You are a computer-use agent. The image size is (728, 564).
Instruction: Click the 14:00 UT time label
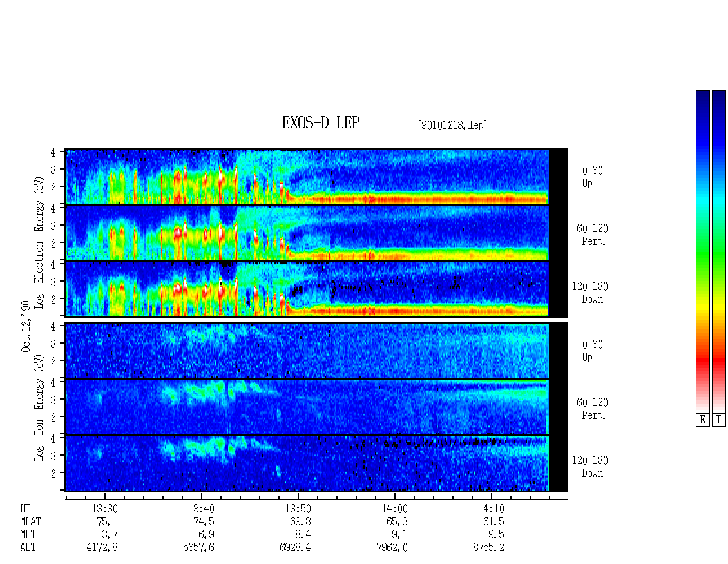click(394, 509)
